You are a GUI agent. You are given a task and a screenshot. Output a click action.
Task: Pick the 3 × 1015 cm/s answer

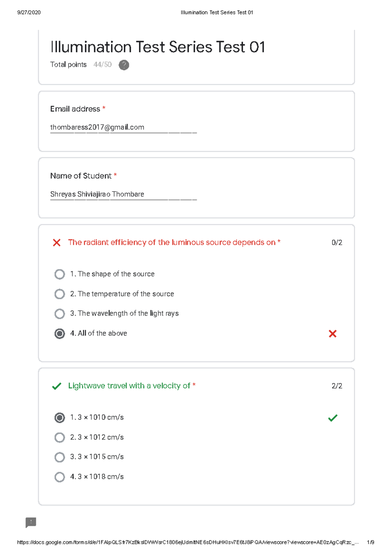coord(59,457)
